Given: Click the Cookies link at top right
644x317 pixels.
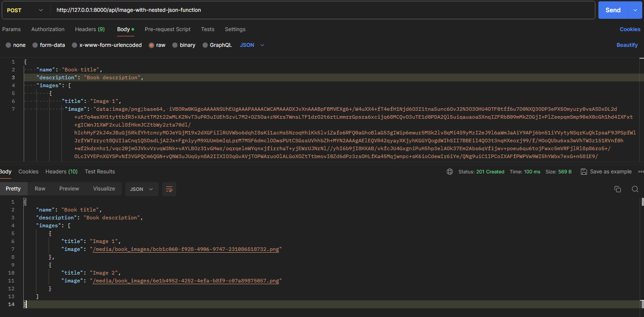Looking at the screenshot, I should click(x=630, y=29).
